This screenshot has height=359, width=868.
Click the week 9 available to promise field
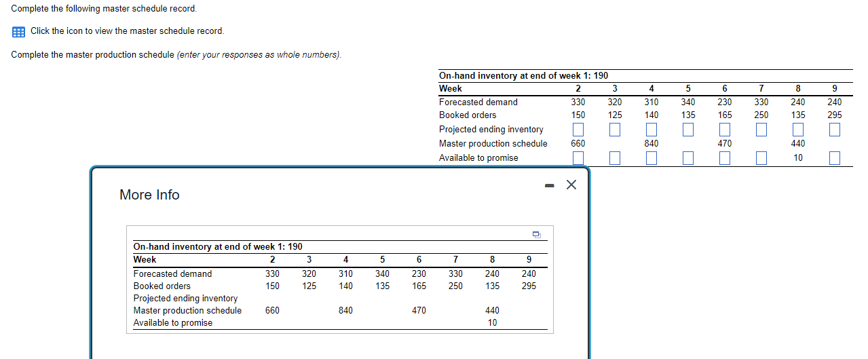coord(835,158)
